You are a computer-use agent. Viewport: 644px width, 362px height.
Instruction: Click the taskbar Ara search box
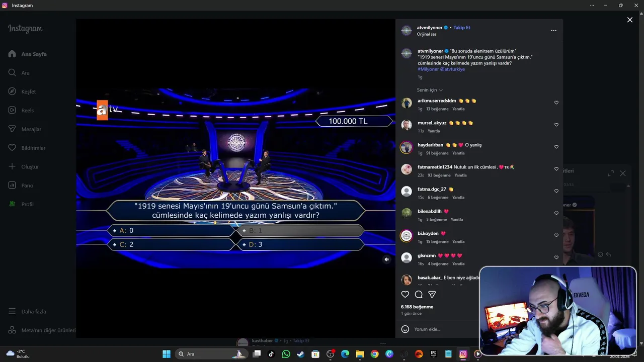pos(212,354)
